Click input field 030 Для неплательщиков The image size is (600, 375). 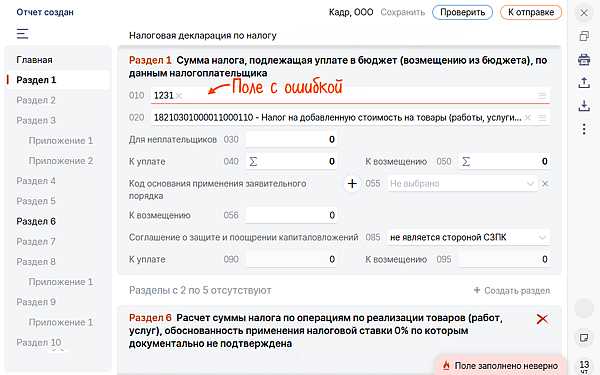(x=291, y=140)
